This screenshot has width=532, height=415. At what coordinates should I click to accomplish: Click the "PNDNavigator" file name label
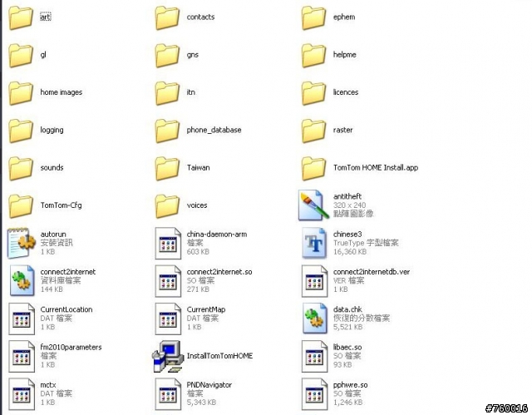209,385
